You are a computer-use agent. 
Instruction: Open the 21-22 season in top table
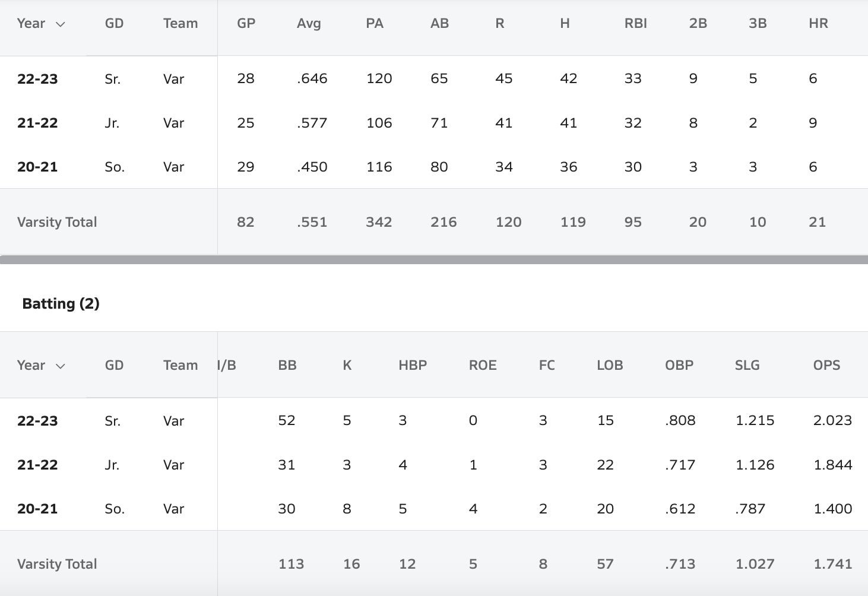click(37, 123)
